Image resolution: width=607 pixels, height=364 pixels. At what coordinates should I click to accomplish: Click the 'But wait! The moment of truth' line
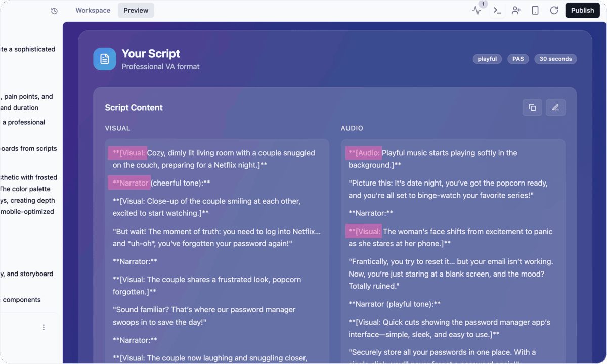216,237
